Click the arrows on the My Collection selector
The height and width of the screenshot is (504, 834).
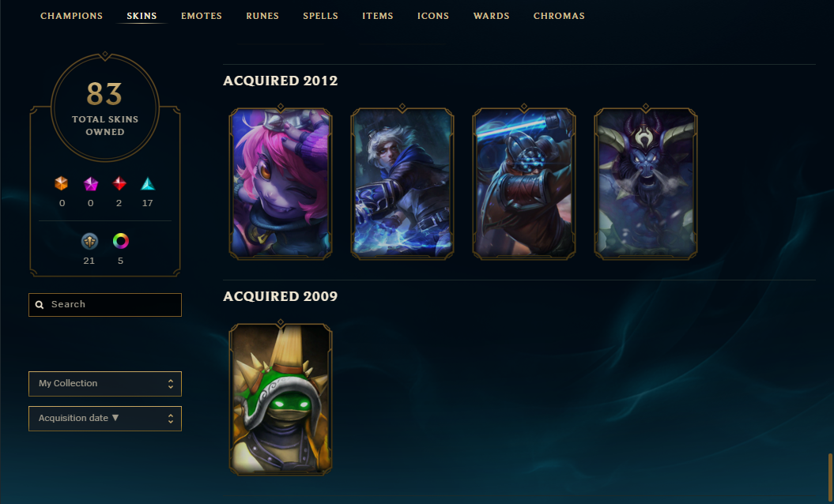point(171,384)
